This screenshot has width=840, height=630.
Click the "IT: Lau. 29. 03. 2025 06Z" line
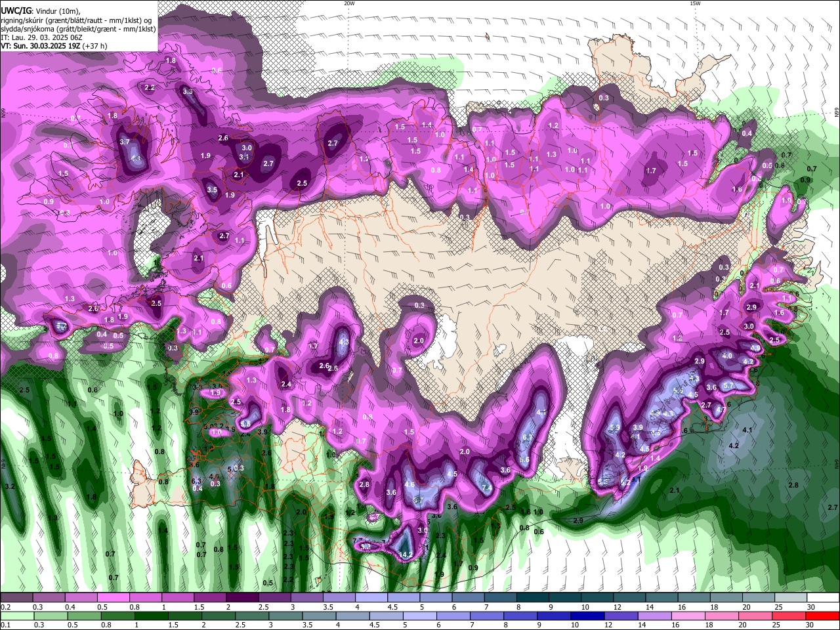click(41, 37)
